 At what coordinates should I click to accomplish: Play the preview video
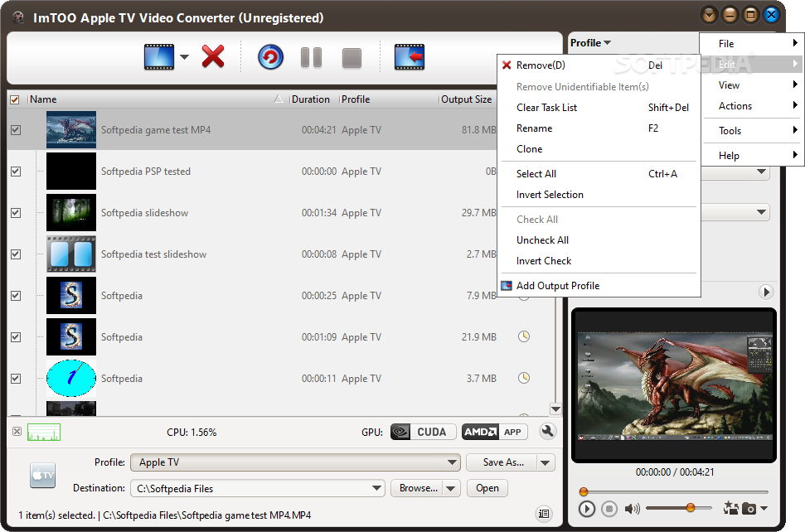pos(587,509)
